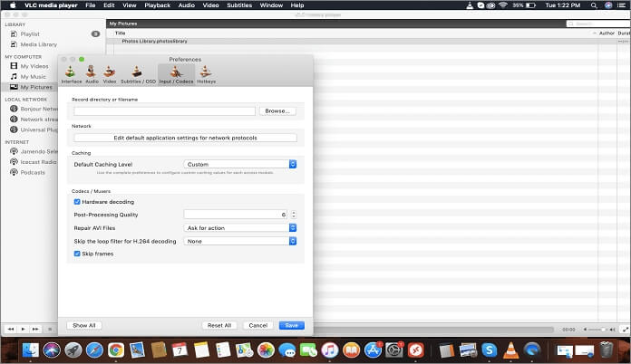This screenshot has height=364, width=631.
Task: Open My Videos in the sidebar
Action: point(34,66)
